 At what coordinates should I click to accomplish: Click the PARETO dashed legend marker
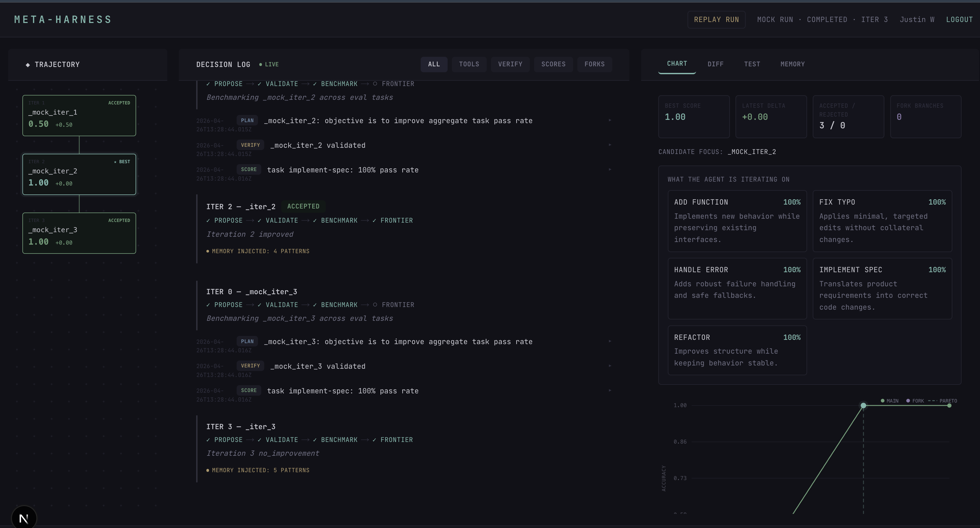coord(932,401)
